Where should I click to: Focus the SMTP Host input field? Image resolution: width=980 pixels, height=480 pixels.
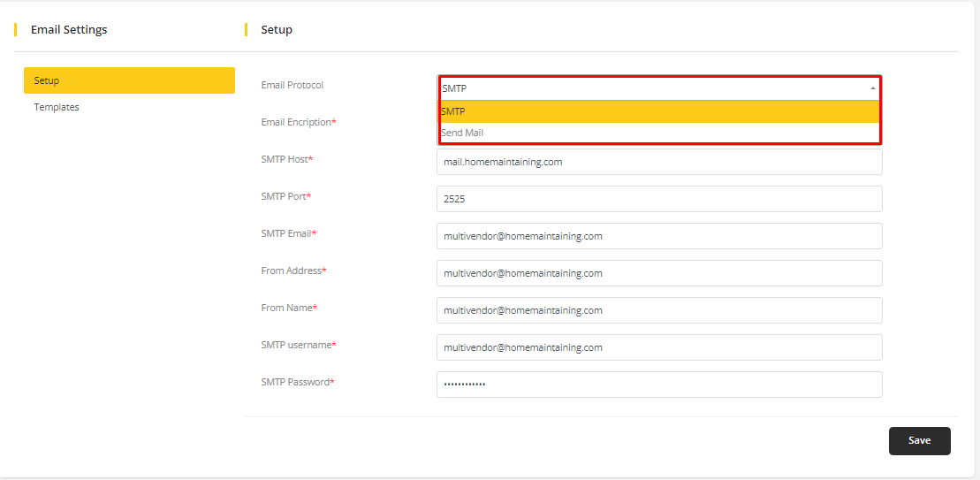(659, 162)
